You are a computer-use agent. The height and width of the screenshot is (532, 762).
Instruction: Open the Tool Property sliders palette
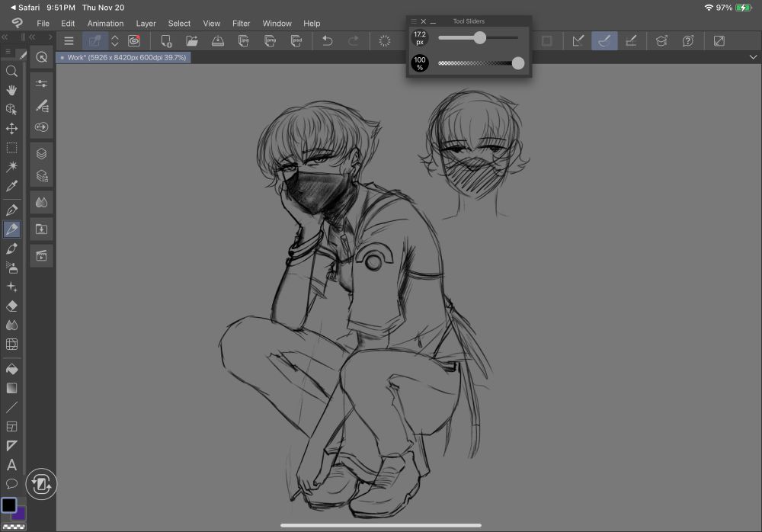pyautogui.click(x=41, y=84)
